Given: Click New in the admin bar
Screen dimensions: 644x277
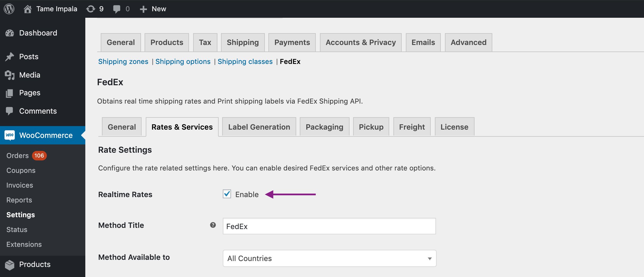Looking at the screenshot, I should coord(159,9).
